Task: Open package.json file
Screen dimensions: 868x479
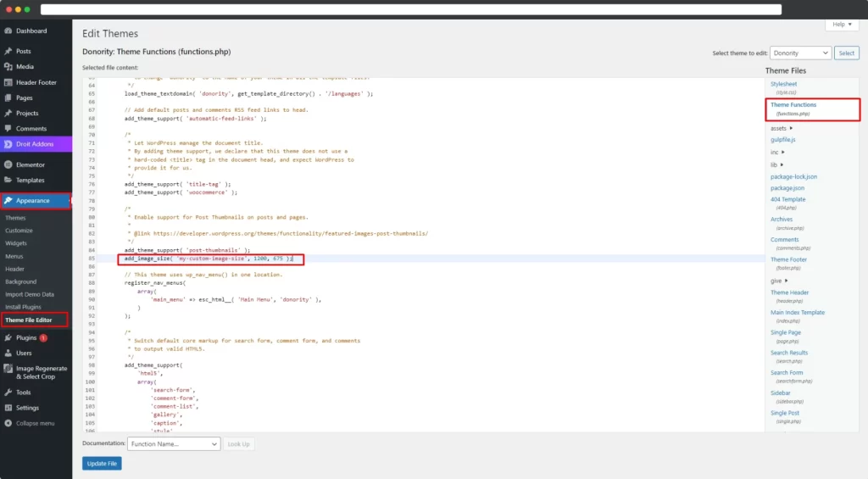Action: (787, 188)
